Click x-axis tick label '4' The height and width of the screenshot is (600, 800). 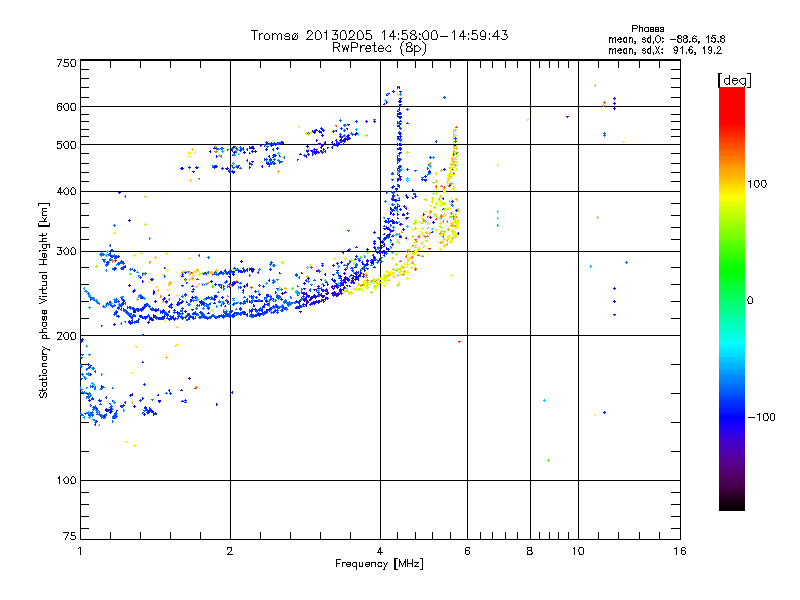click(x=380, y=551)
